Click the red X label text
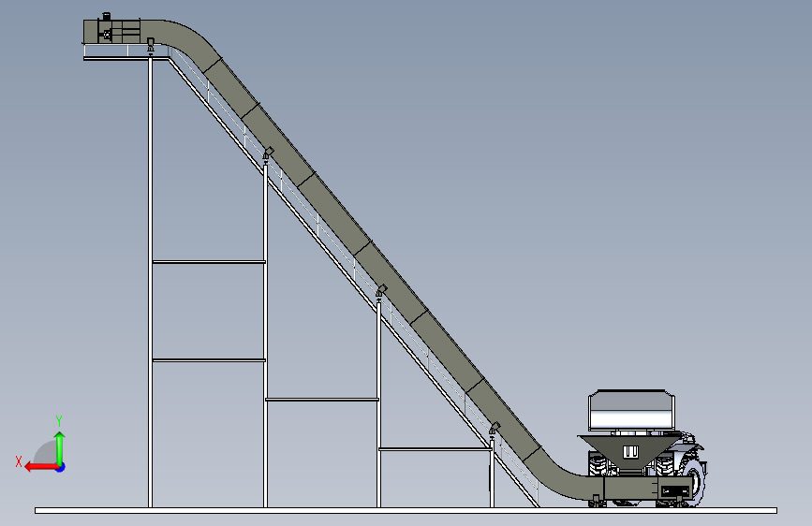 [19, 461]
